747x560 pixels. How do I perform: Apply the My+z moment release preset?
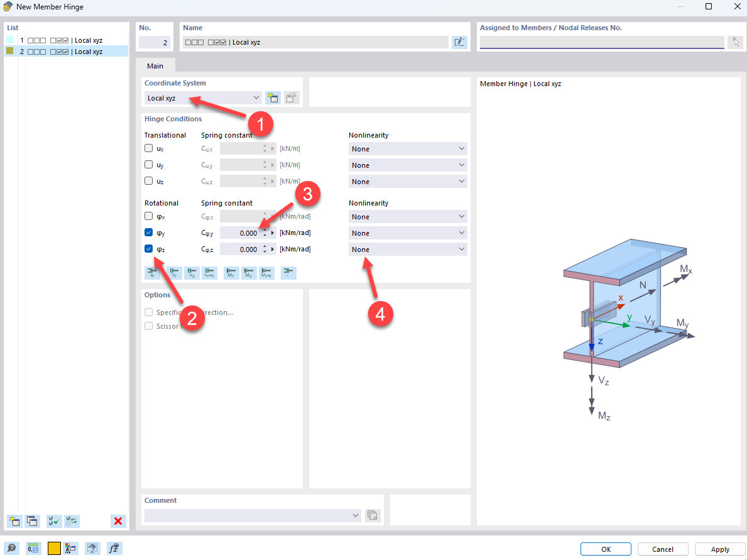(267, 273)
